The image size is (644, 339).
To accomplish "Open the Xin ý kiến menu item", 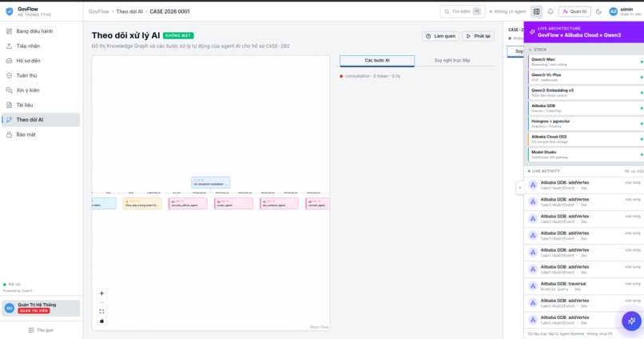I will tap(41, 90).
